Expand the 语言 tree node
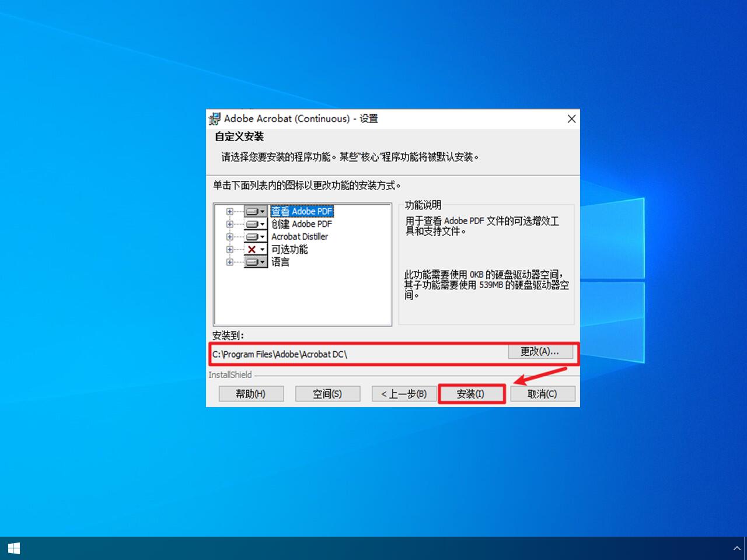 click(229, 262)
